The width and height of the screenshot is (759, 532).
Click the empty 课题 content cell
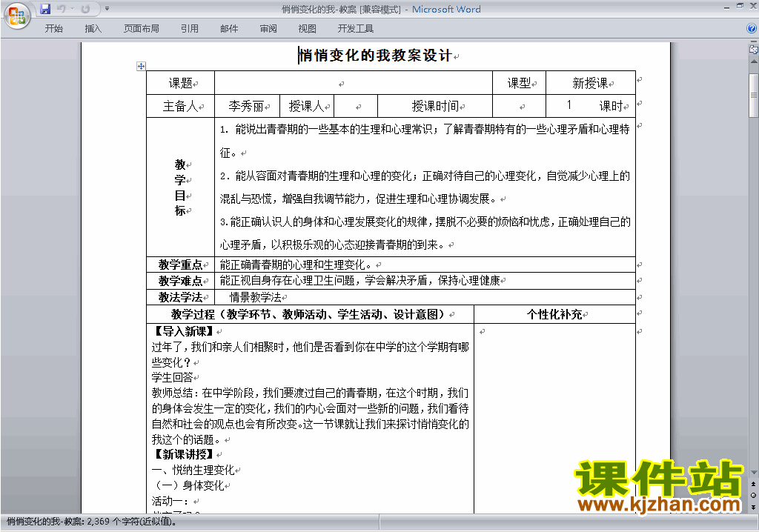353,83
